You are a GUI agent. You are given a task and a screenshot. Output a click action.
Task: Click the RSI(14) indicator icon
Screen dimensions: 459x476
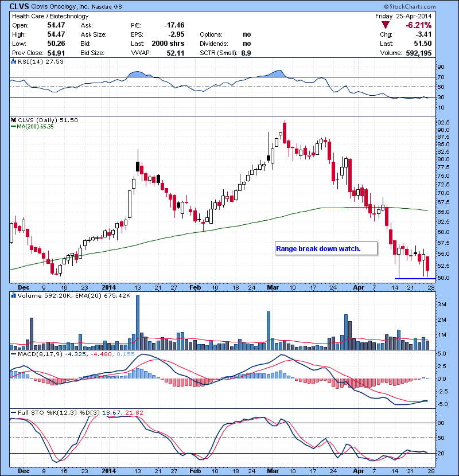click(13, 61)
